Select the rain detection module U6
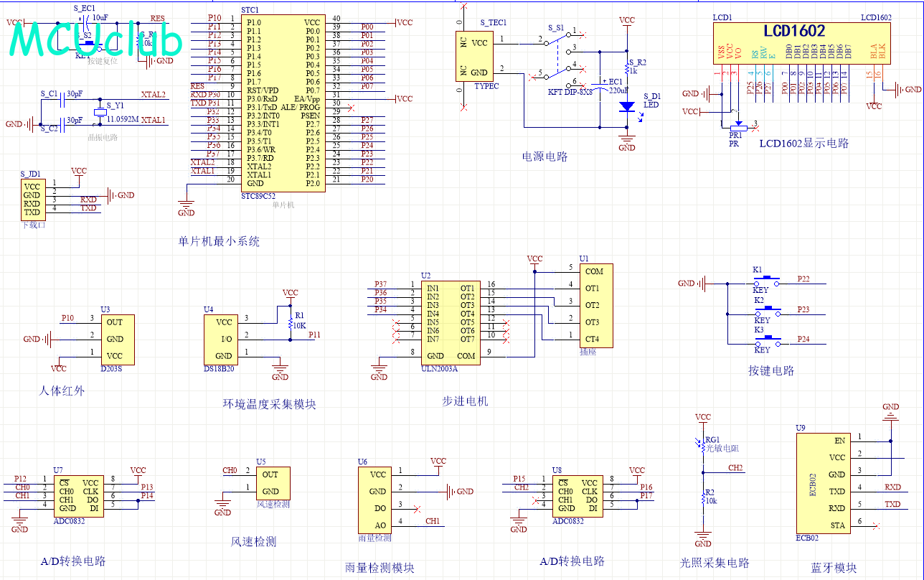Screen dimensions: 924x580 coord(377,500)
